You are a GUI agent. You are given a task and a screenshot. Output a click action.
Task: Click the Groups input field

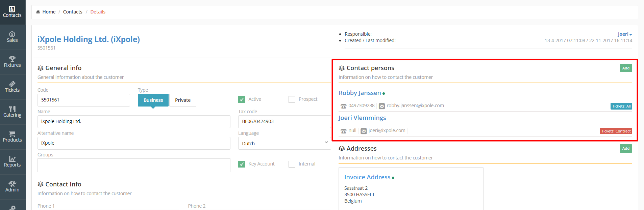click(x=134, y=165)
